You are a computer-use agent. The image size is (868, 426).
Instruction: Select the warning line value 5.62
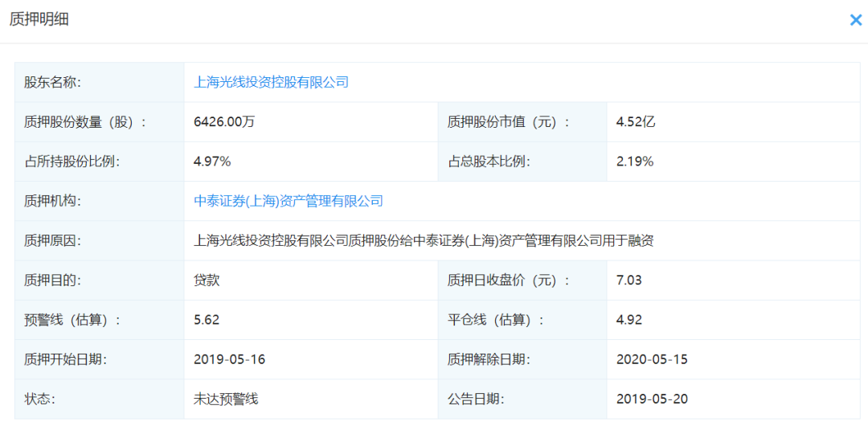click(x=207, y=320)
